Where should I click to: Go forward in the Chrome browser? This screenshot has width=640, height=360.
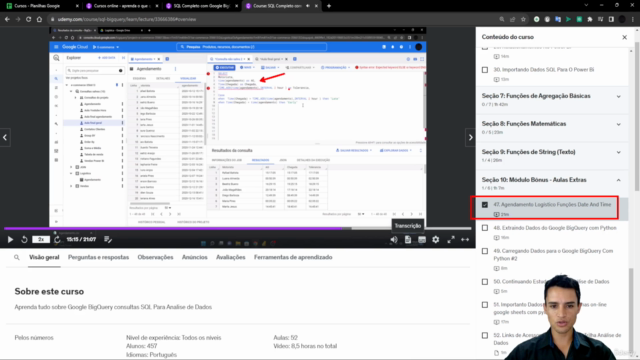tap(18, 19)
